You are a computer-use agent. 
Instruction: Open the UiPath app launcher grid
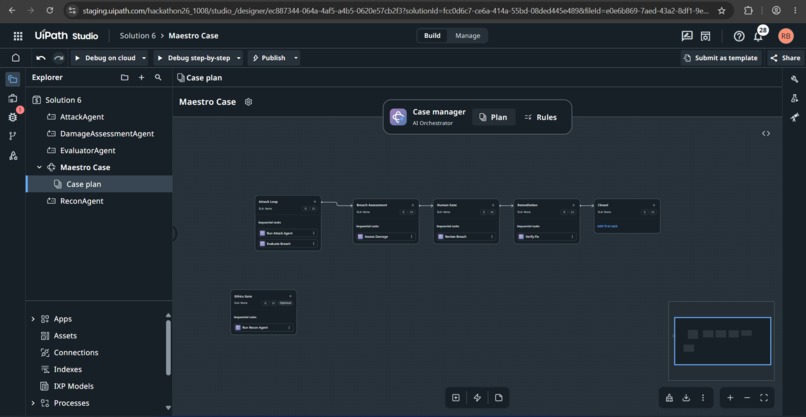[18, 36]
